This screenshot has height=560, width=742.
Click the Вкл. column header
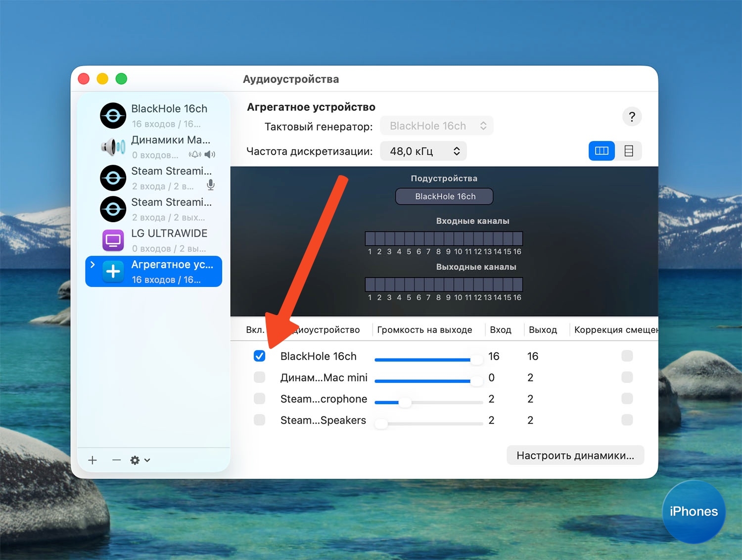(255, 330)
